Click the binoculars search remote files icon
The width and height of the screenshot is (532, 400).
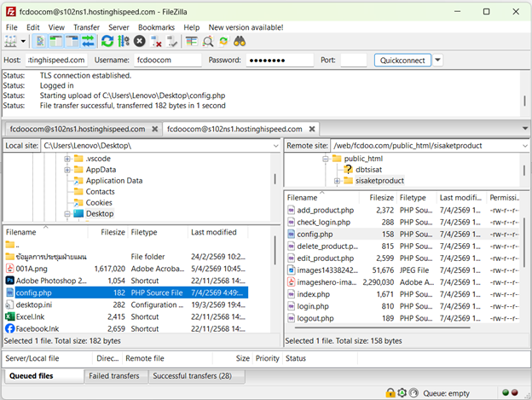coord(240,41)
